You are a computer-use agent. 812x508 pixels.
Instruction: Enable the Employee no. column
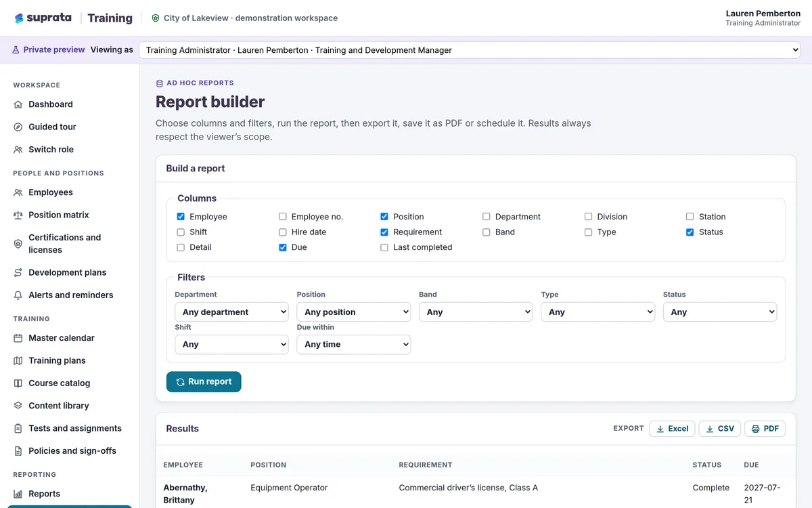(x=283, y=217)
